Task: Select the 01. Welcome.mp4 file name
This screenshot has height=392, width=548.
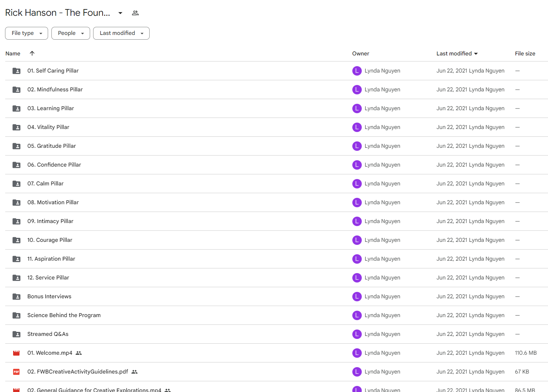Action: click(x=50, y=353)
